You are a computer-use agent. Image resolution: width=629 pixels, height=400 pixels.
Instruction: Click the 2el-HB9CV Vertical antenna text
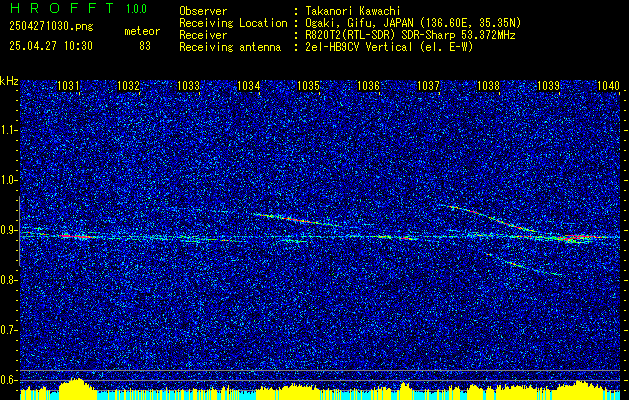(x=389, y=47)
